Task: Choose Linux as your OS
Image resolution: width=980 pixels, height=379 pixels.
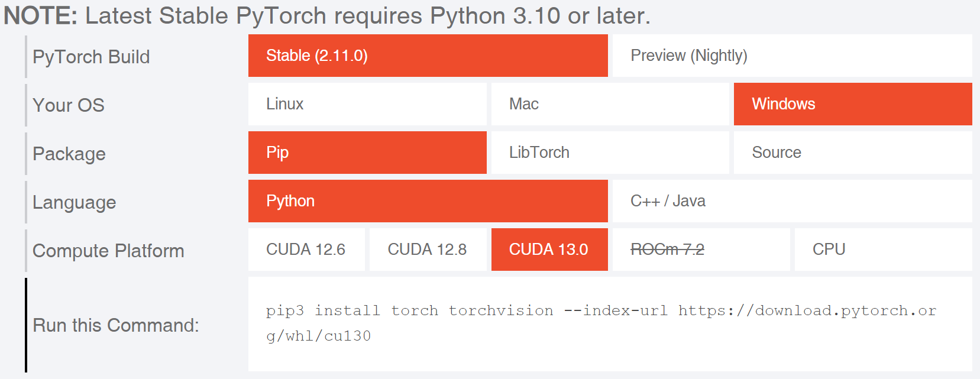Action: coord(367,104)
